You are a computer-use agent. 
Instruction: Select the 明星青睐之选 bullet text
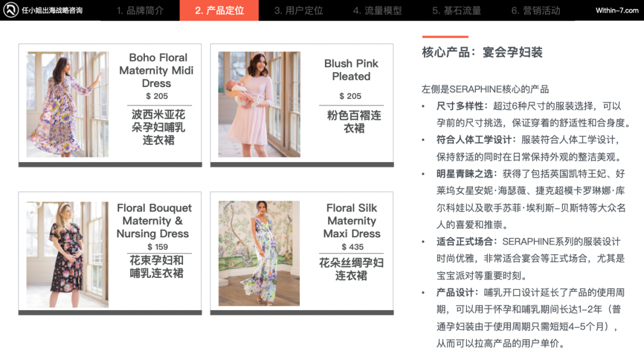tap(465, 174)
